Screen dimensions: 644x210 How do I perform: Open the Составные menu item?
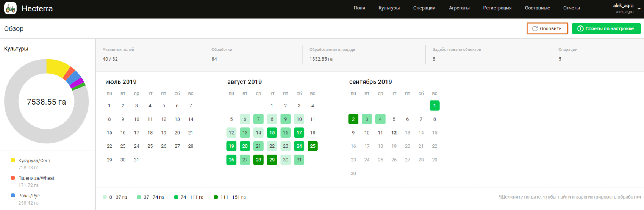point(537,8)
